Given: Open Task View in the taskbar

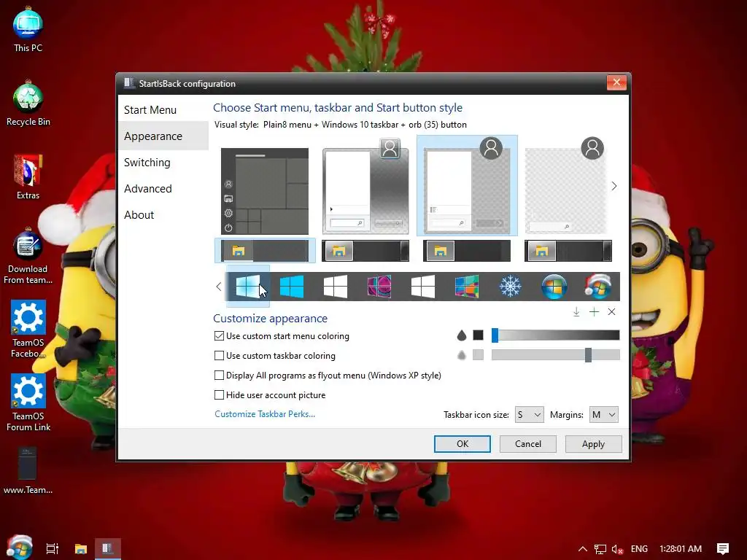Looking at the screenshot, I should pyautogui.click(x=53, y=548).
